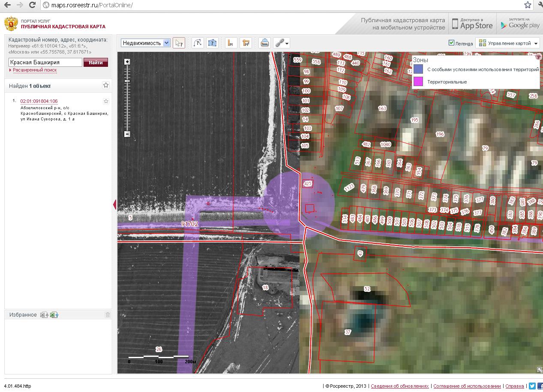
Task: Select the area measurement tool
Action: pyautogui.click(x=246, y=43)
